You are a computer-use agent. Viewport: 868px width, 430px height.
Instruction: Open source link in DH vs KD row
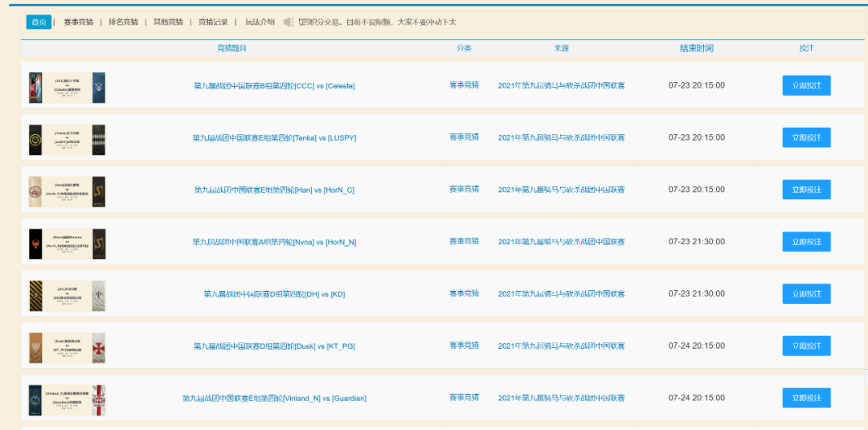561,294
